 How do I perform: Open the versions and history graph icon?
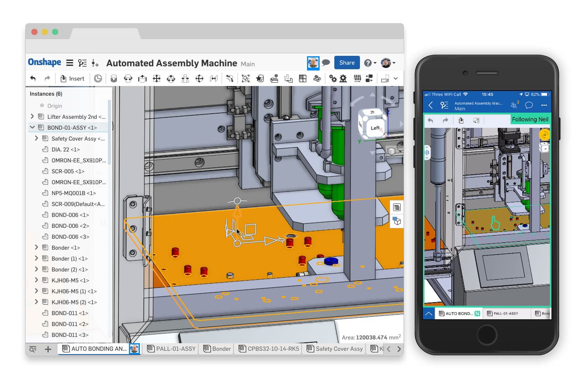82,63
